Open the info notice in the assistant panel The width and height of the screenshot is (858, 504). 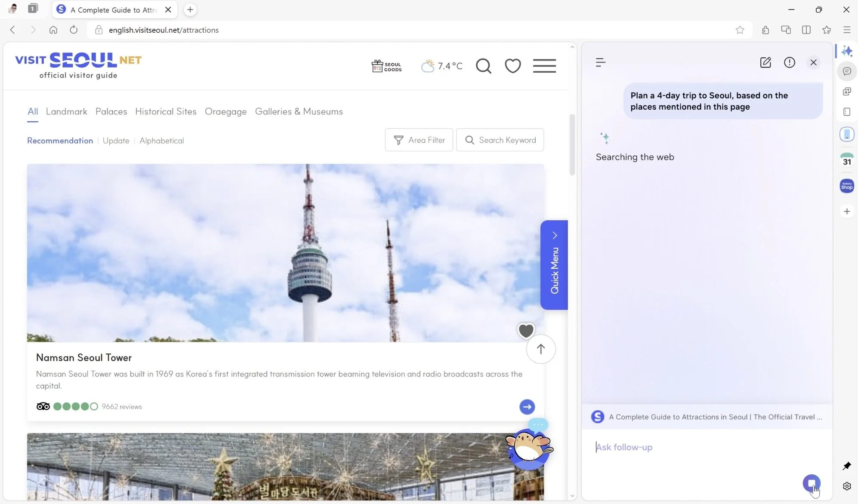coord(790,62)
